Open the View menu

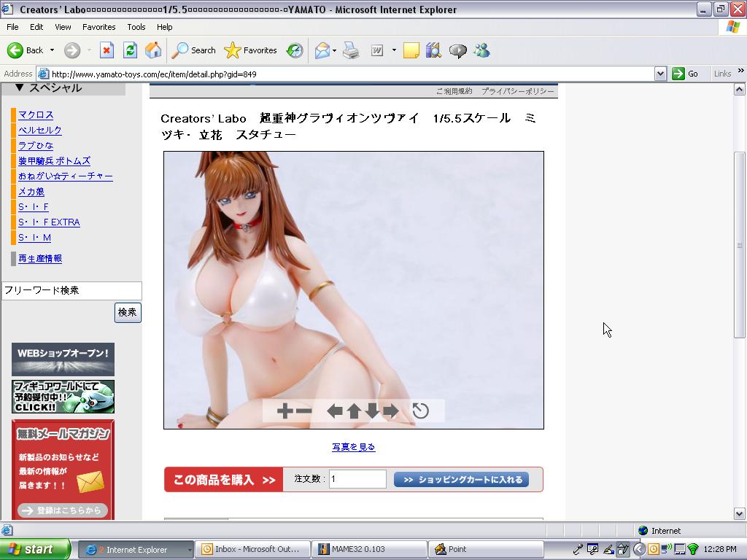point(63,27)
